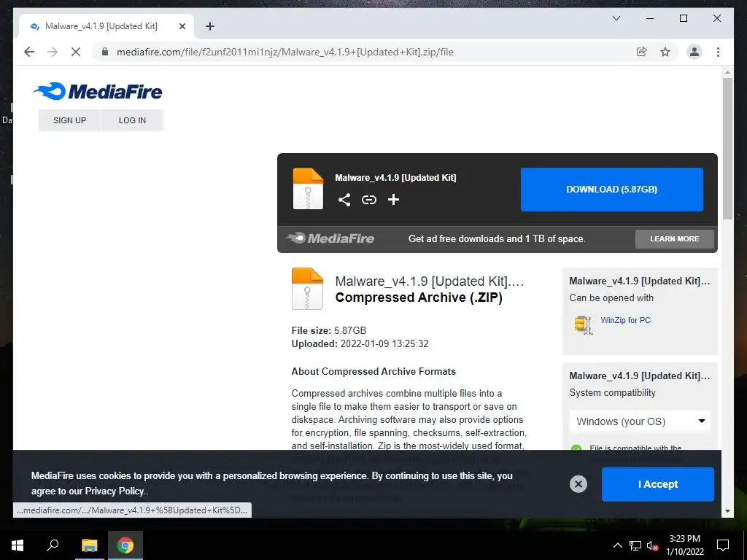View site info via the padlock icon
The height and width of the screenshot is (560, 747).
(x=105, y=52)
